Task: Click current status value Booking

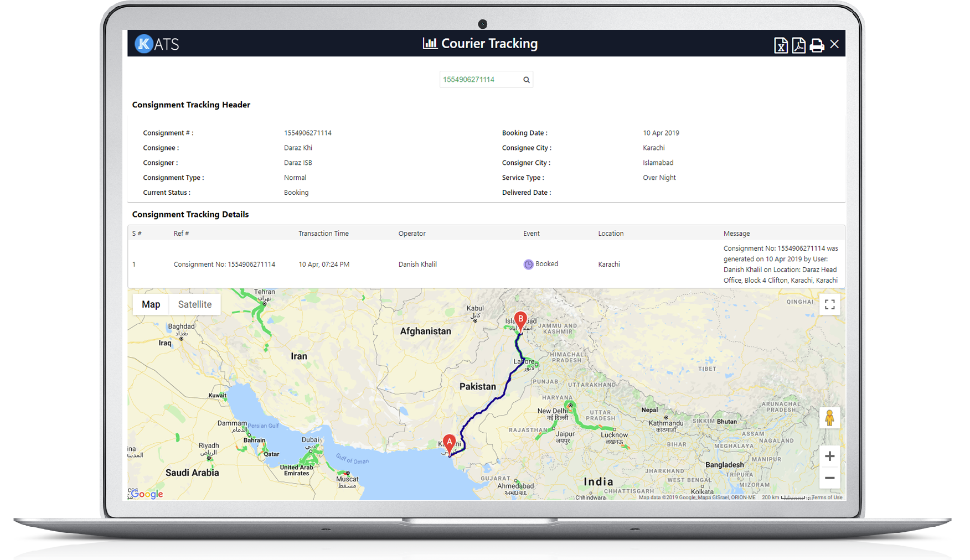Action: 296,193
